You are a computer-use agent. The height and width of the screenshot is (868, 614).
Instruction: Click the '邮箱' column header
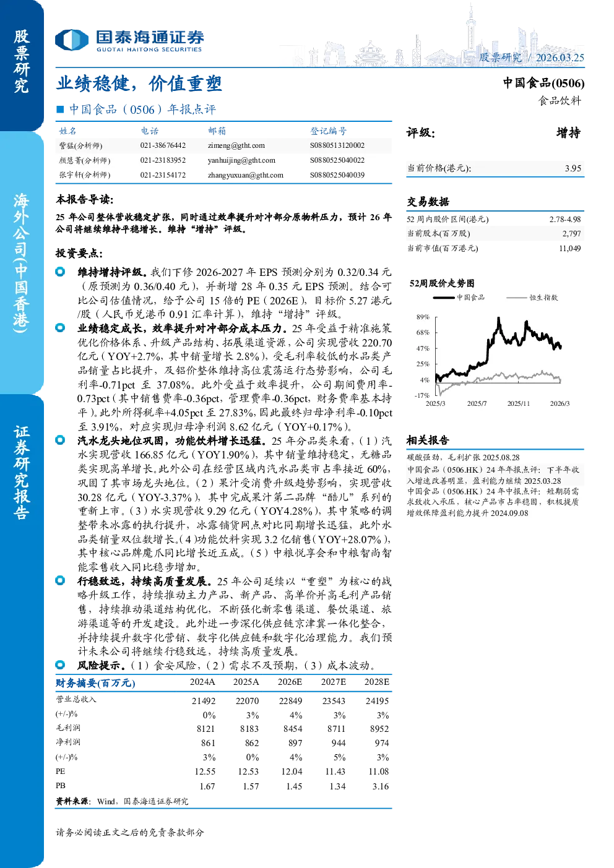coord(217,131)
